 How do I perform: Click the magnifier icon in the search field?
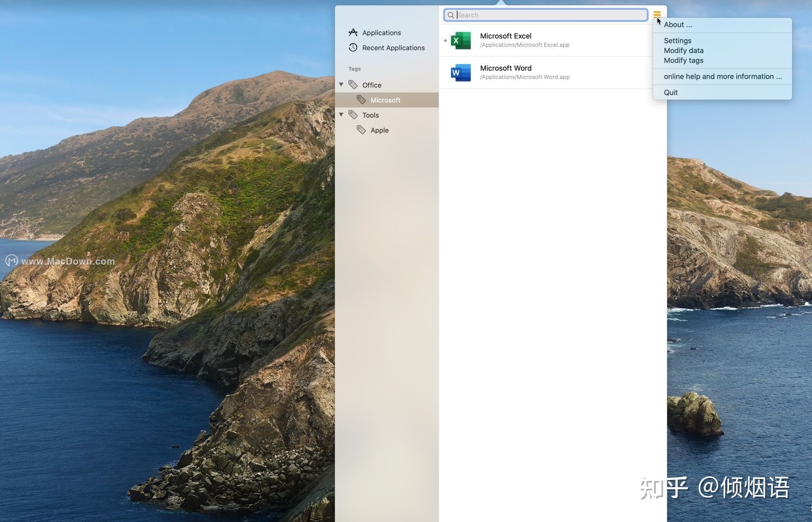[451, 15]
